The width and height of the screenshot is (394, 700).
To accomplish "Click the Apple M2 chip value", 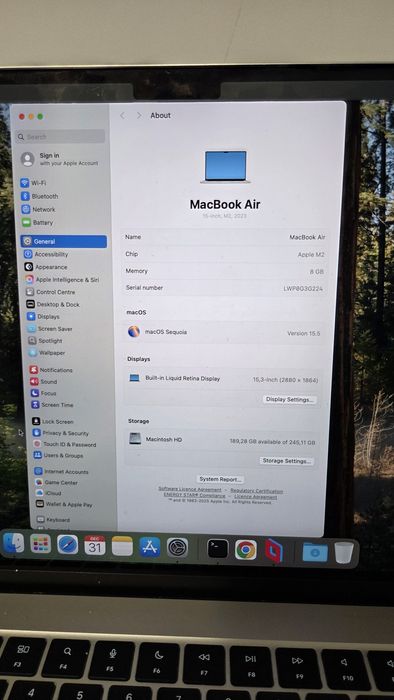I will (x=311, y=255).
